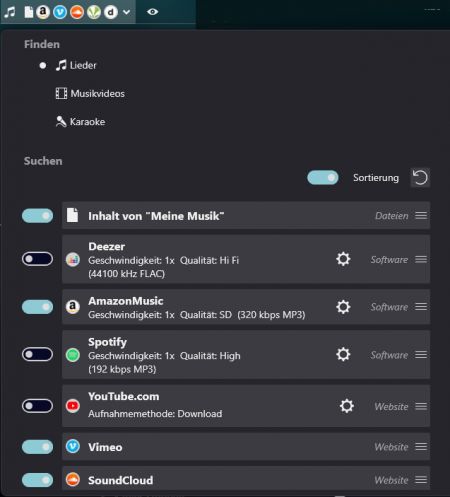The image size is (450, 497).
Task: Enable the Spotify source toggle
Action: [x=37, y=354]
